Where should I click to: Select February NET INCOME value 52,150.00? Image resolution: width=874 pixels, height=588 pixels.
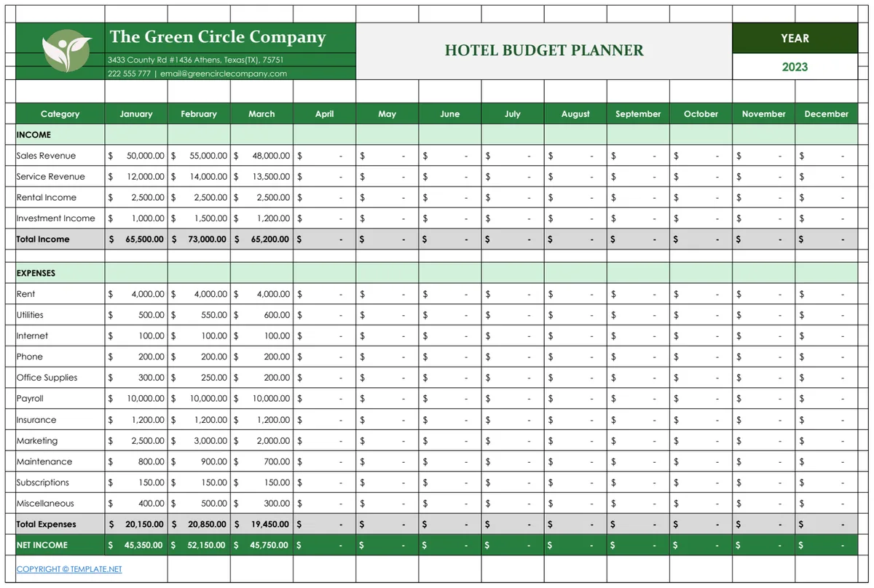click(199, 545)
